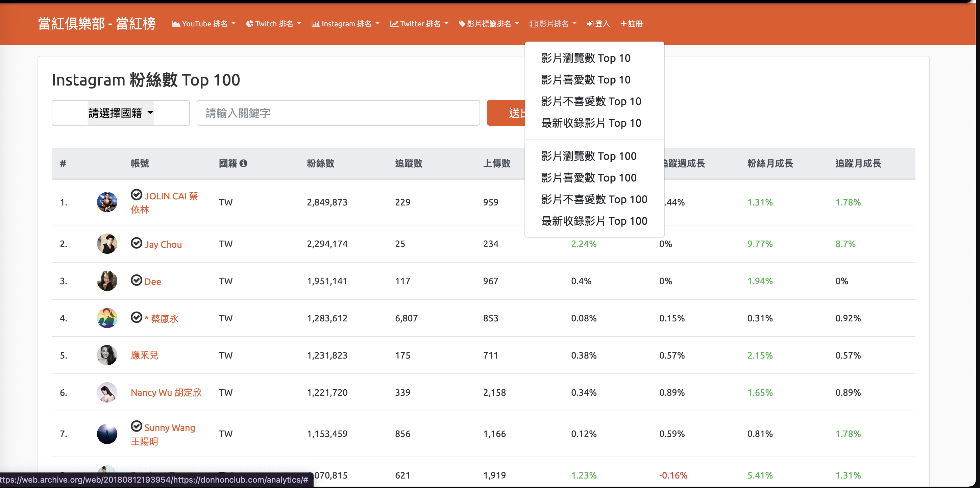Open the 請選擇國籍 nationality dropdown
Screen dimensions: 980x488
click(x=121, y=113)
